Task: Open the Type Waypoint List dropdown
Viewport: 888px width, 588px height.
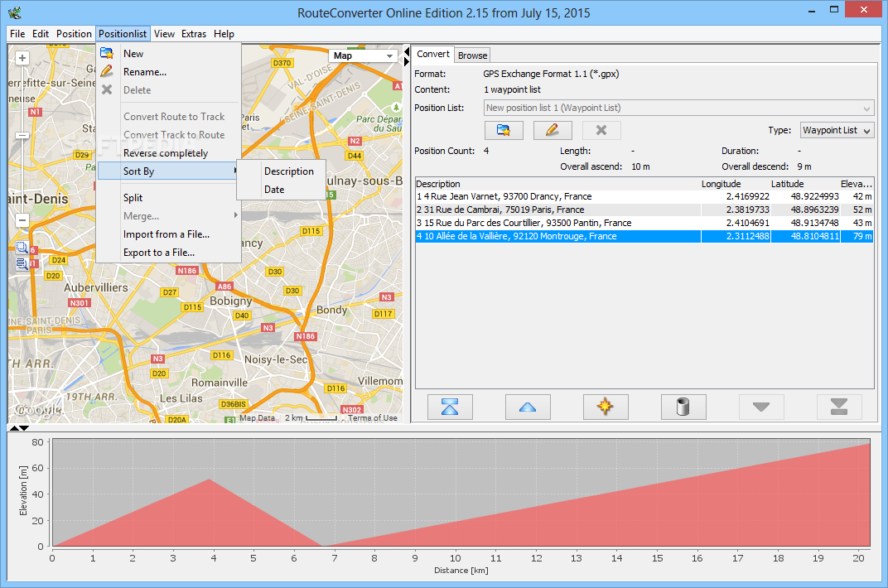Action: (837, 130)
